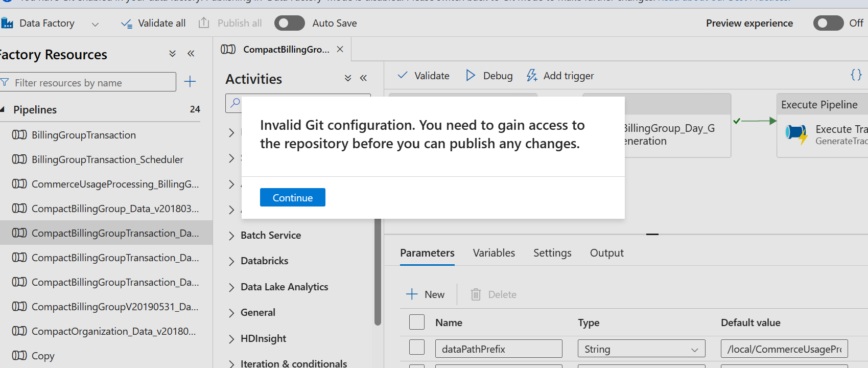Click the Filter resources by name field
This screenshot has height=368, width=868.
(x=88, y=82)
